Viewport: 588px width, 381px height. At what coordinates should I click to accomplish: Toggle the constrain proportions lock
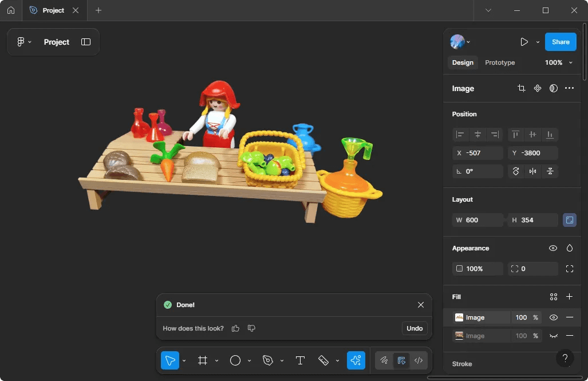point(569,220)
